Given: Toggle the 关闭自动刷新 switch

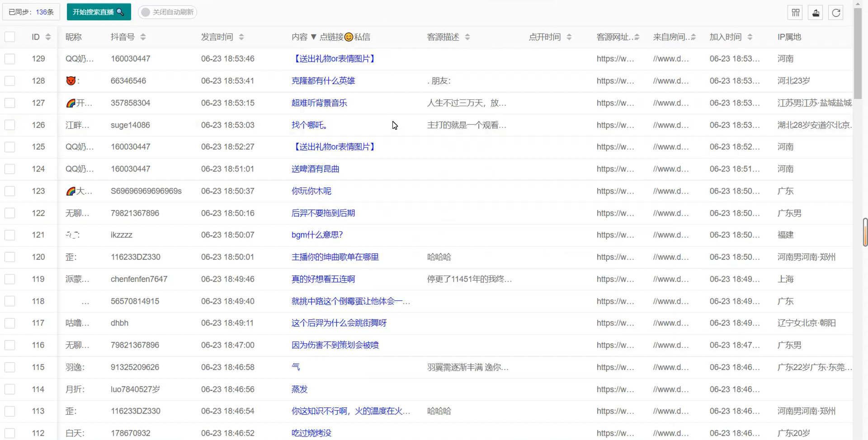Looking at the screenshot, I should [x=167, y=12].
